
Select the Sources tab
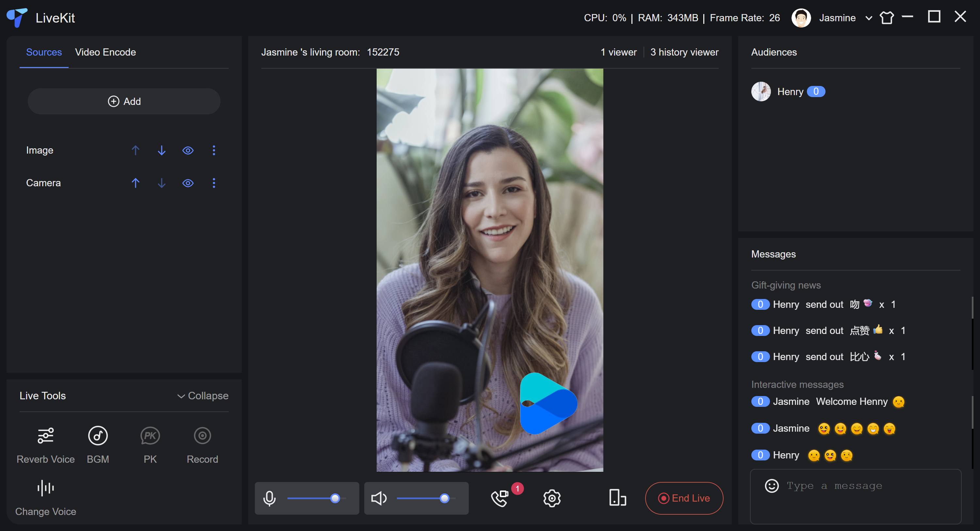pyautogui.click(x=44, y=52)
